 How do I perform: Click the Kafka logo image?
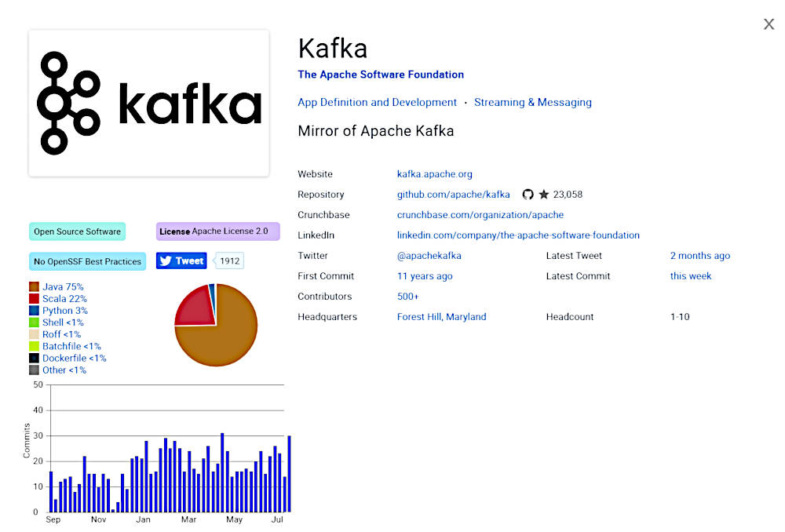tap(148, 103)
